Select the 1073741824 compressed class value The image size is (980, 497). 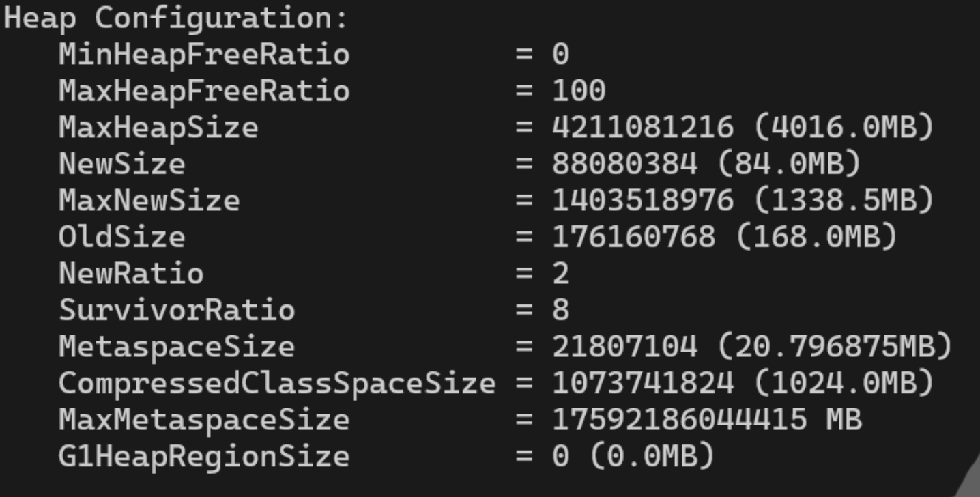643,384
